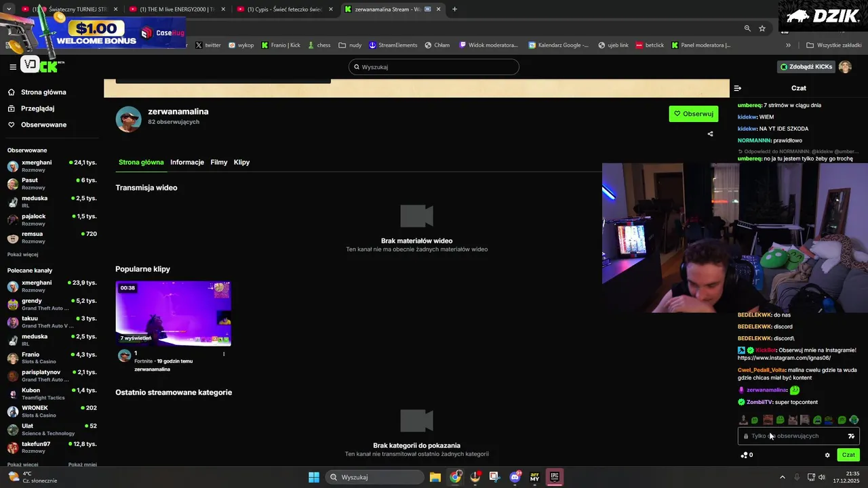Open the clip uploader avatar under the thumbnail

pos(124,356)
